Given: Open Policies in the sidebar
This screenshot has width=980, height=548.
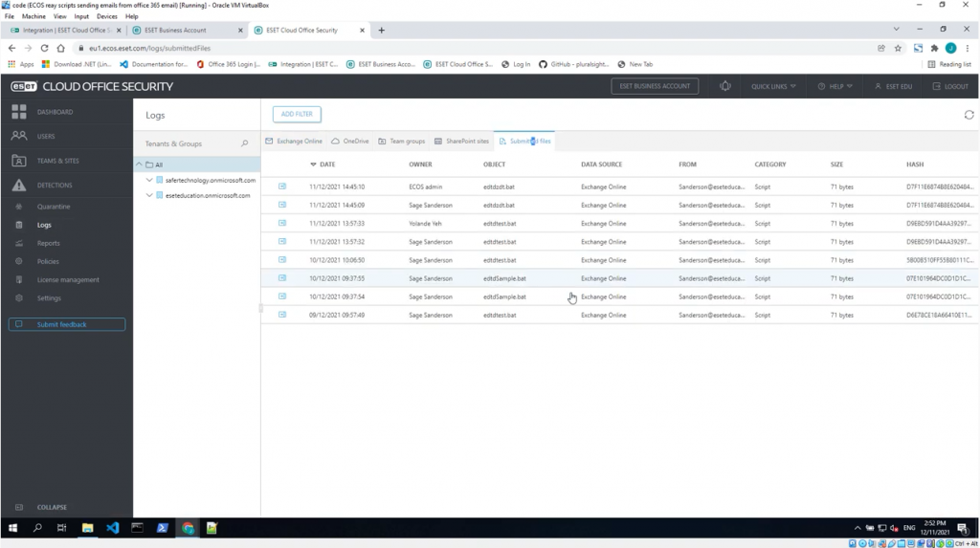Looking at the screenshot, I should point(48,261).
